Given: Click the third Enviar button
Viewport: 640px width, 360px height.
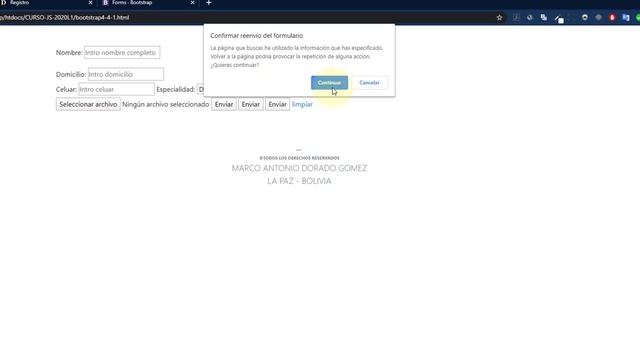Looking at the screenshot, I should (x=277, y=104).
